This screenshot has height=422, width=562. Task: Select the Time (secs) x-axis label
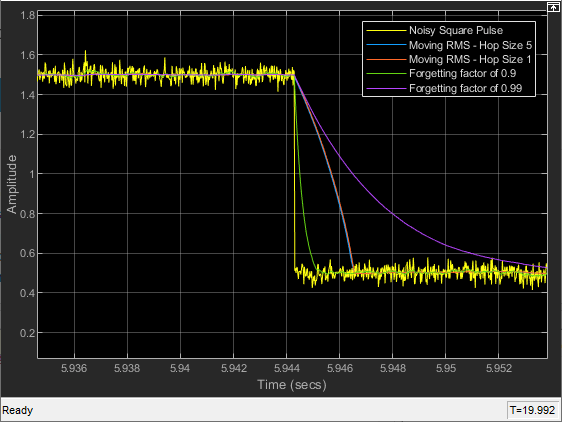click(292, 385)
